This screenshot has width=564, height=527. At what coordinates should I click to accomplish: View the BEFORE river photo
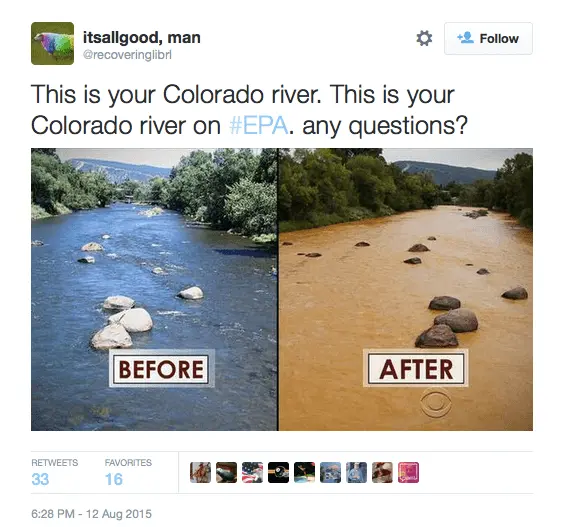pyautogui.click(x=154, y=289)
